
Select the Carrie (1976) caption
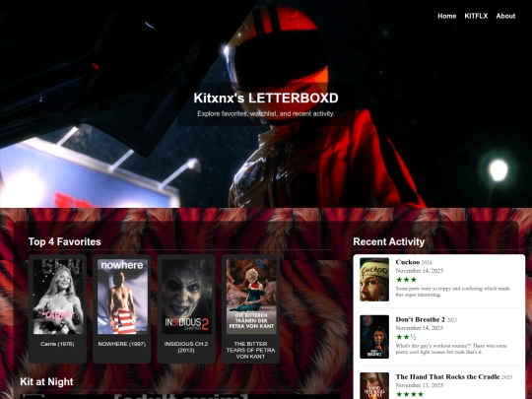pyautogui.click(x=57, y=344)
